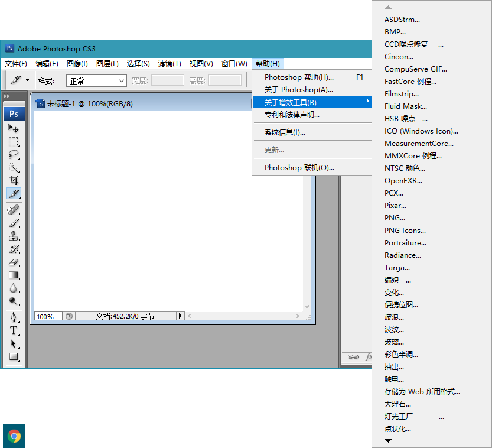Choose Photoshop 帮助(H) menu item
The width and height of the screenshot is (492, 448).
click(312, 77)
